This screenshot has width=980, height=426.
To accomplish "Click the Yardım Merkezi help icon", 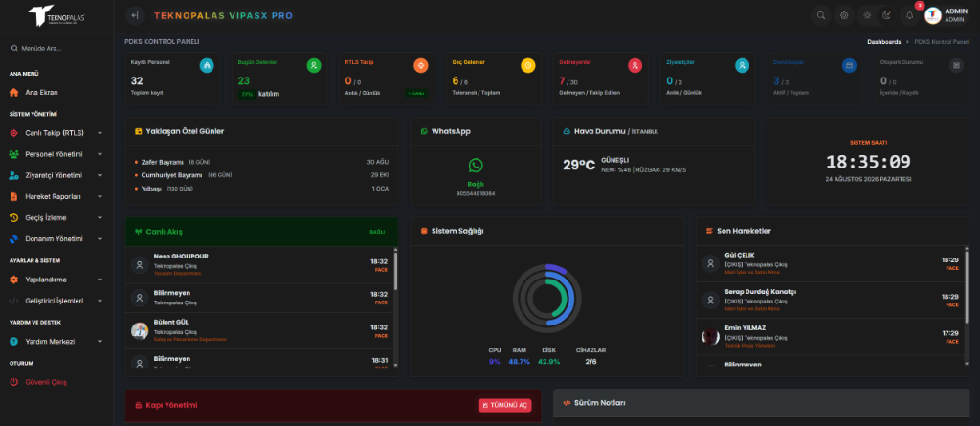I will [13, 342].
